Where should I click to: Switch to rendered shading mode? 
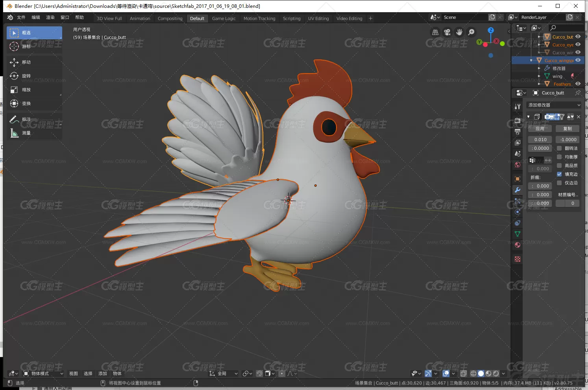(x=496, y=373)
